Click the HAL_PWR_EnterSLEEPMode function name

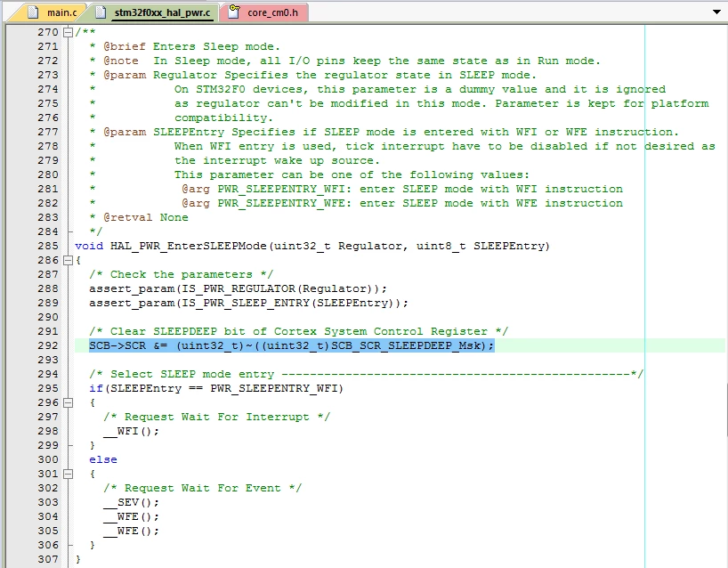click(x=189, y=246)
